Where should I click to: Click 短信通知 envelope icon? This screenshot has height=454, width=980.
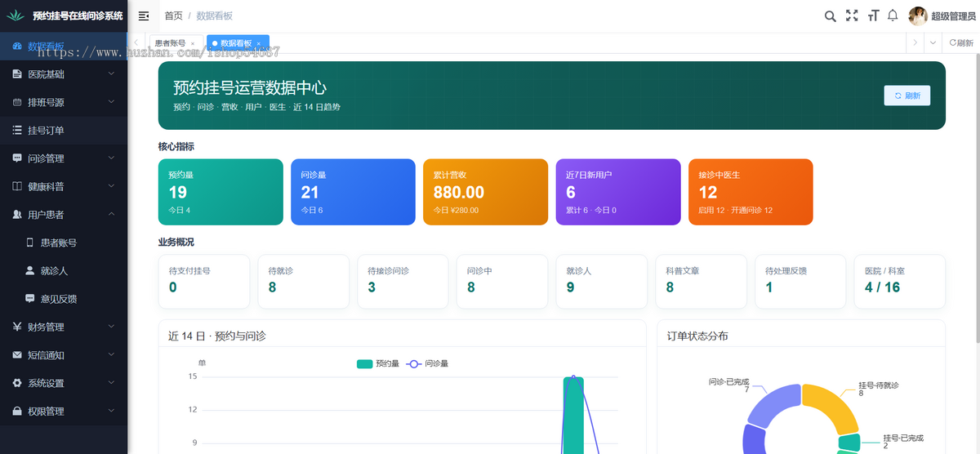[18, 355]
